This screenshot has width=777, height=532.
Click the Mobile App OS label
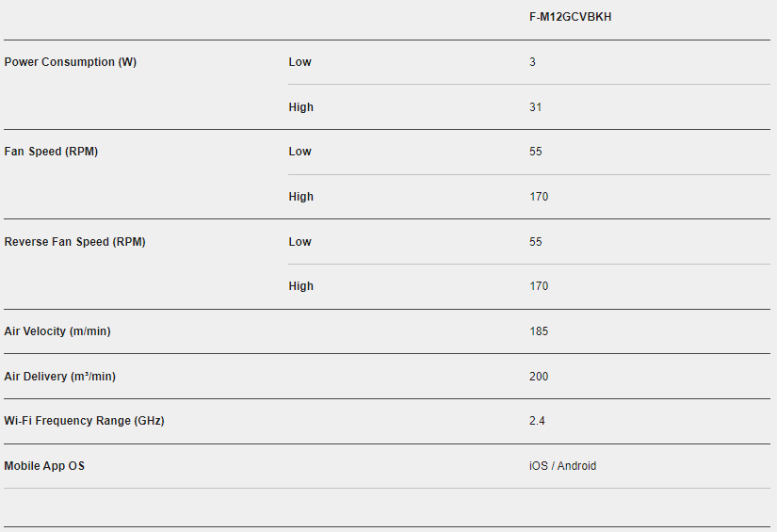(44, 466)
